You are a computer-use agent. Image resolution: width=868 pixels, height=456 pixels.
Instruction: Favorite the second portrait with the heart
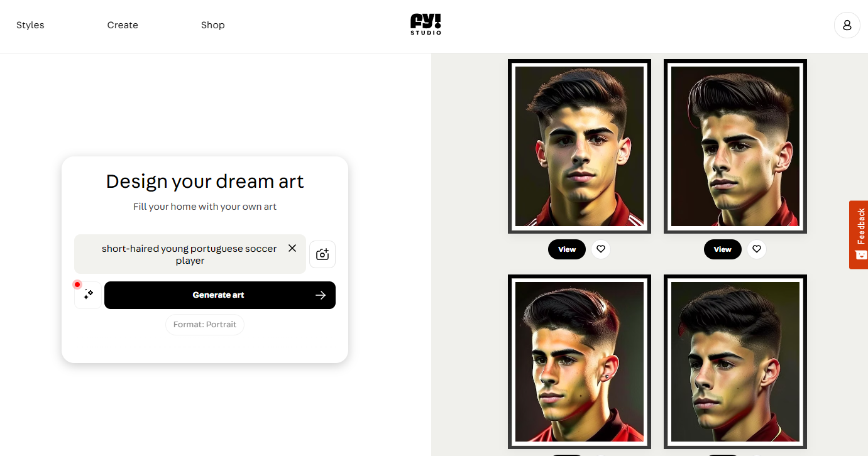(x=757, y=249)
